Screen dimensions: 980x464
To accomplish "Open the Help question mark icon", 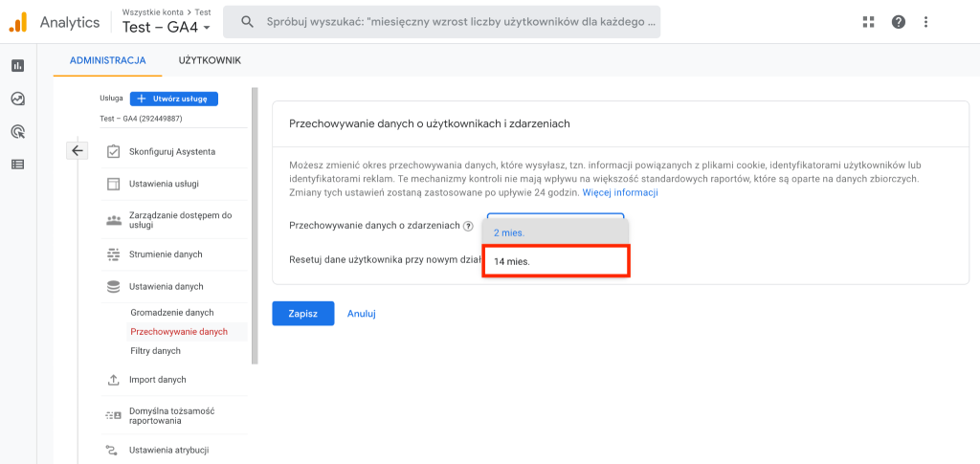I will click(898, 22).
